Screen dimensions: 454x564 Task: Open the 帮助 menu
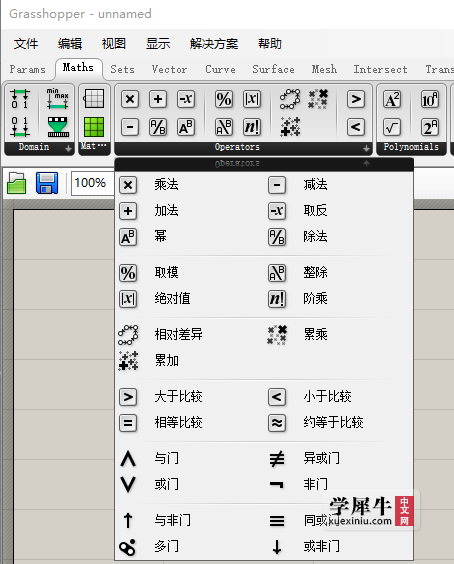click(270, 44)
